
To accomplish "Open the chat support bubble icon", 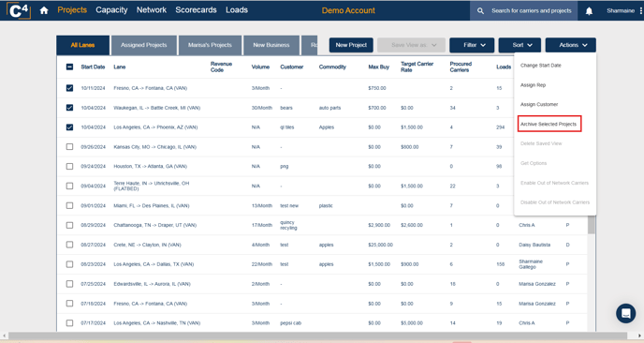I will (x=625, y=313).
